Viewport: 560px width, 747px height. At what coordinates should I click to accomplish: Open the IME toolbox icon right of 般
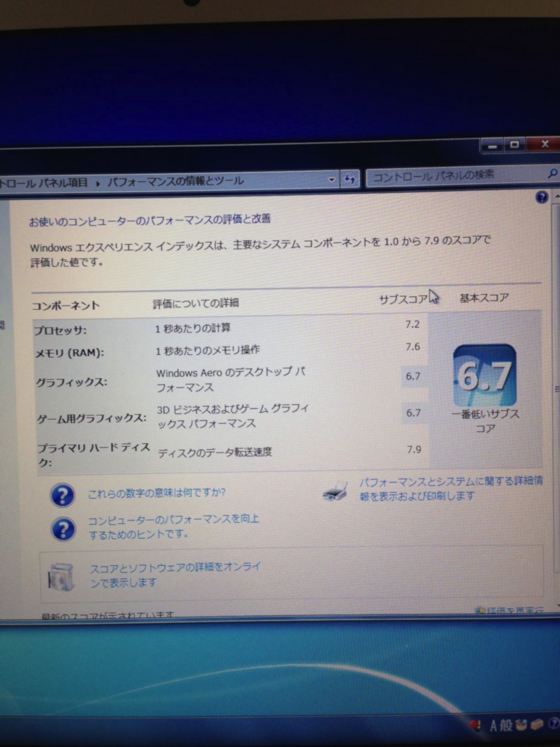click(522, 725)
